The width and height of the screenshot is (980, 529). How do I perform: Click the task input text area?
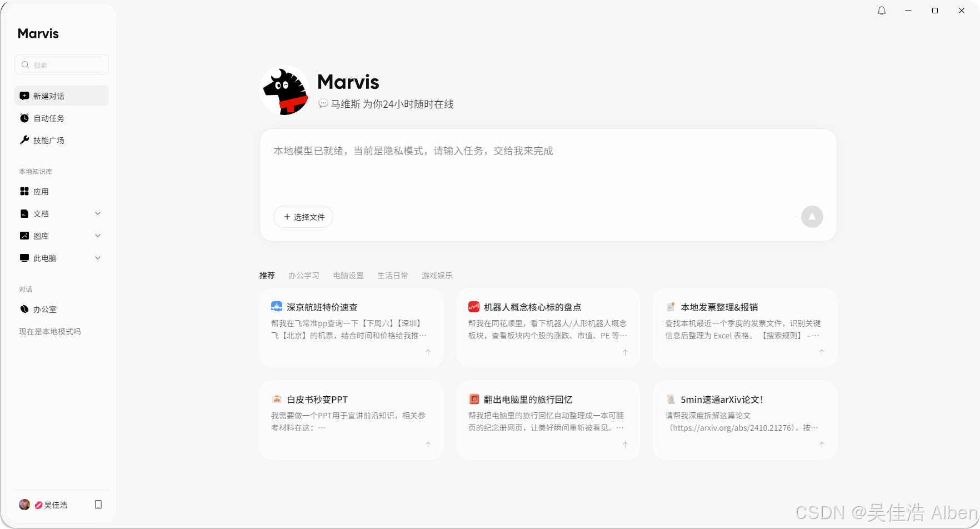pyautogui.click(x=548, y=167)
